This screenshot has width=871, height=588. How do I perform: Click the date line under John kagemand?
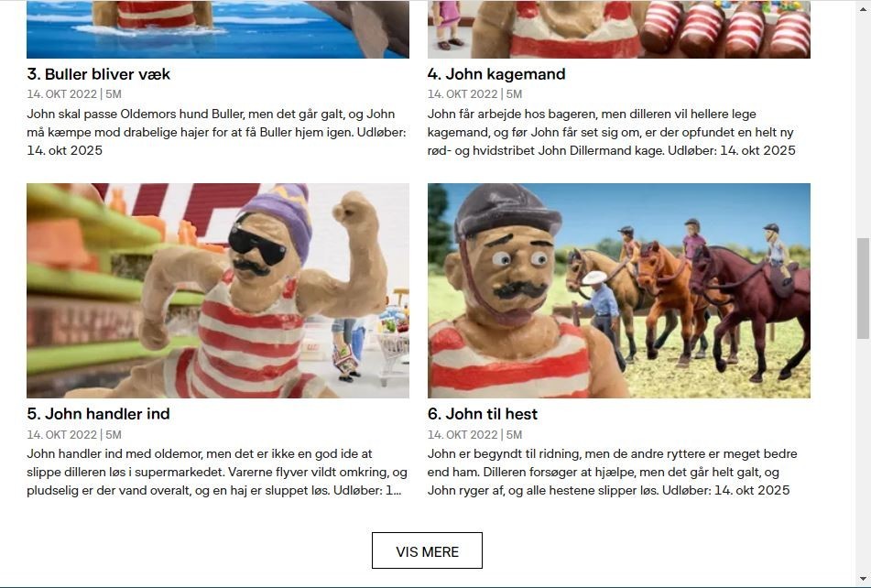(475, 94)
